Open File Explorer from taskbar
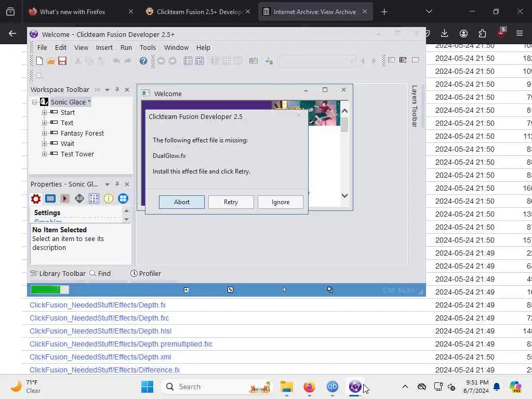532x399 pixels. [286, 387]
